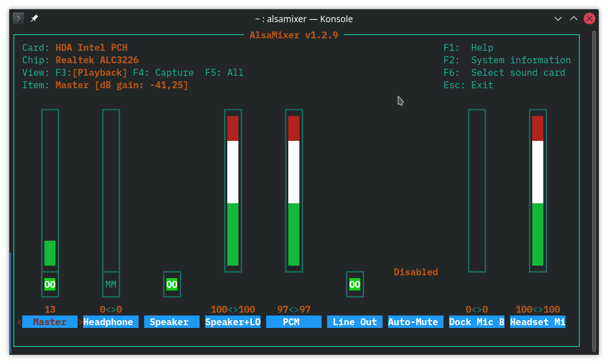Toggle the Master mute indicator
The width and height of the screenshot is (608, 364).
pyautogui.click(x=50, y=285)
